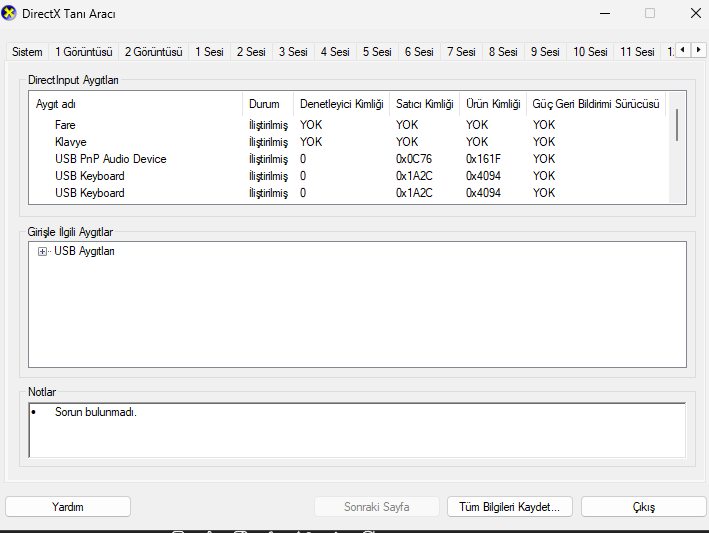
Task: Switch to the 10 Sesi tab
Action: coord(591,52)
